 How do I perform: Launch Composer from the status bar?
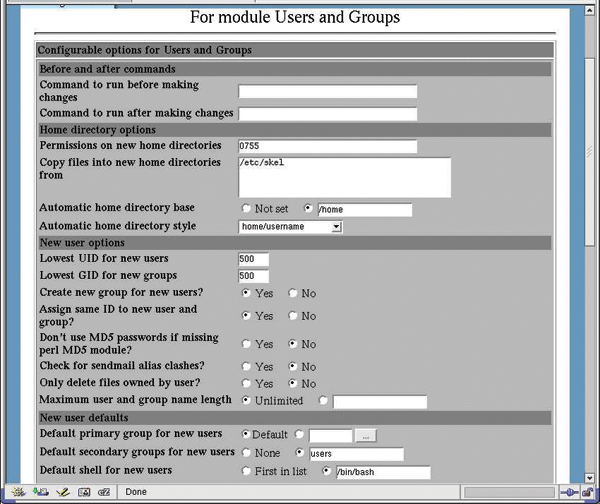click(63, 492)
